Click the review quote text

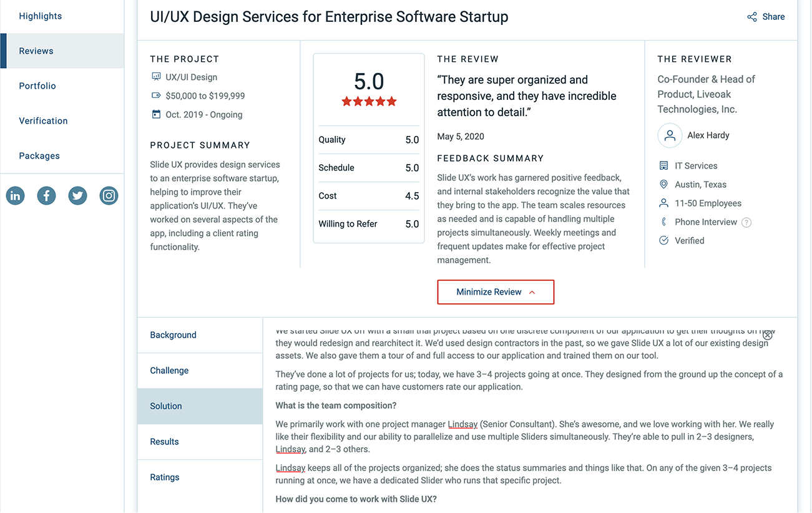point(527,96)
